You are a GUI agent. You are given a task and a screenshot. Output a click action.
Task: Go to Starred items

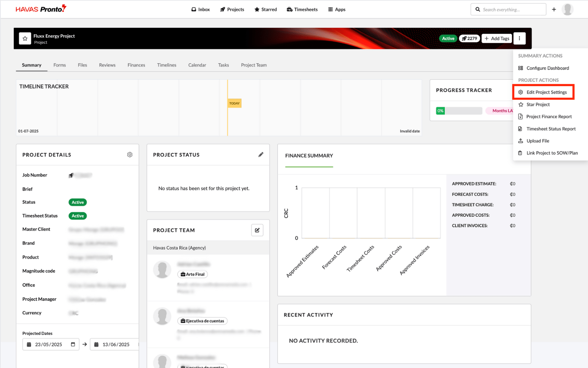click(x=265, y=9)
